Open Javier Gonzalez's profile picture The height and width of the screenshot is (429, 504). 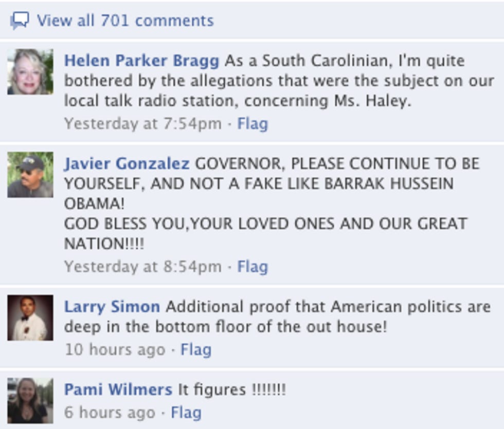tap(30, 175)
